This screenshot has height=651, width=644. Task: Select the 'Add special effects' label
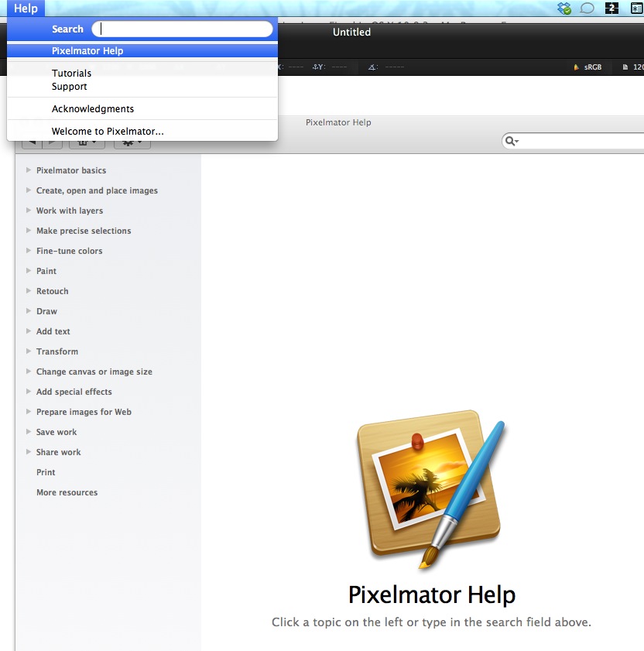[x=74, y=392]
